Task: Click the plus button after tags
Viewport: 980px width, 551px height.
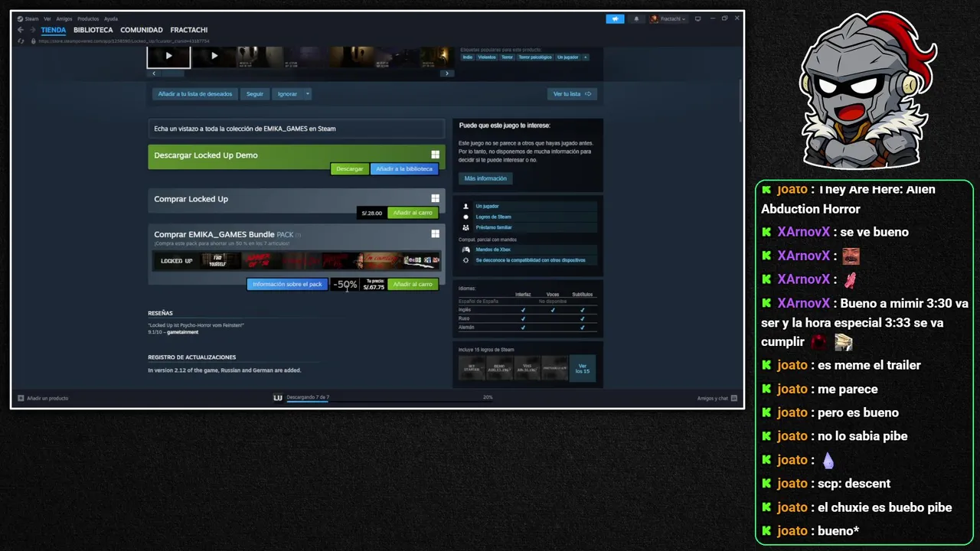Action: coord(586,57)
